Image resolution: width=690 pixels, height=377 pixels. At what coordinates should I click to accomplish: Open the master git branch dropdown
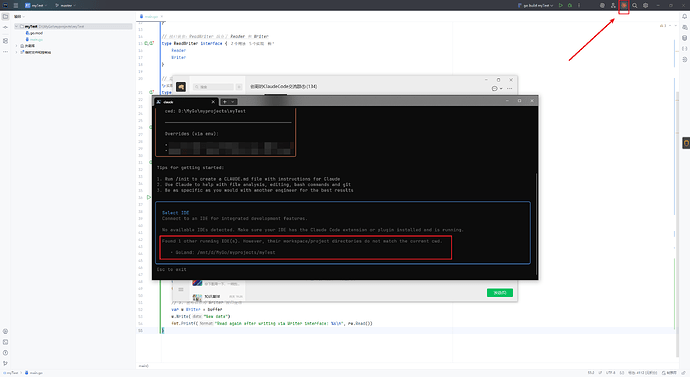point(65,5)
